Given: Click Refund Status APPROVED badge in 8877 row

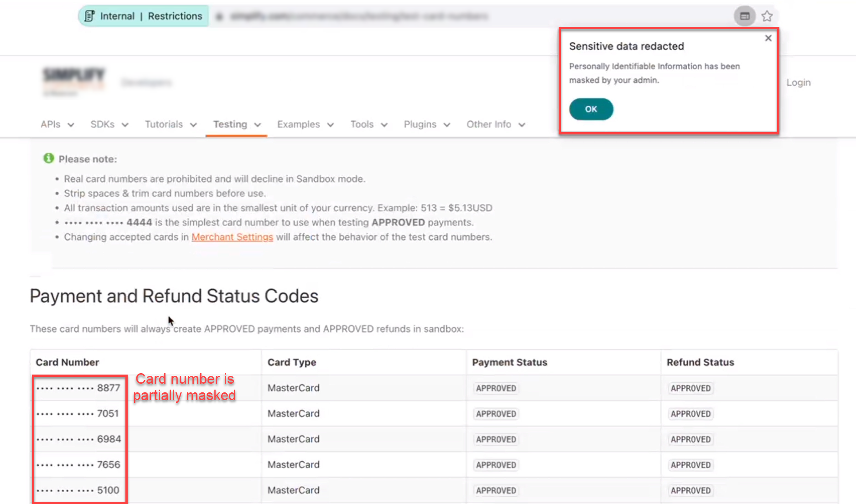Looking at the screenshot, I should [x=690, y=388].
